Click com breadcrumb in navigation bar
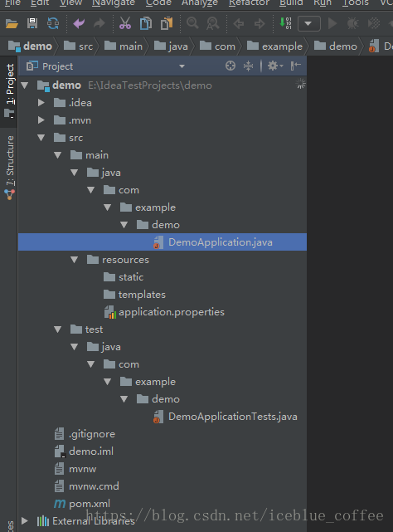 (x=217, y=46)
